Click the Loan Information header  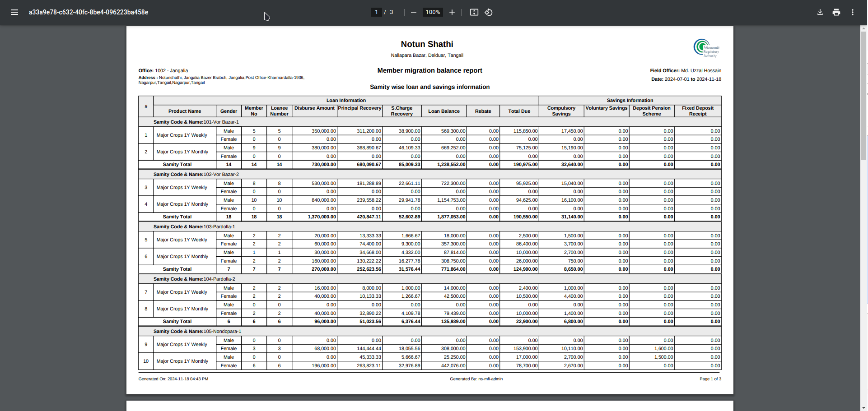coord(346,100)
